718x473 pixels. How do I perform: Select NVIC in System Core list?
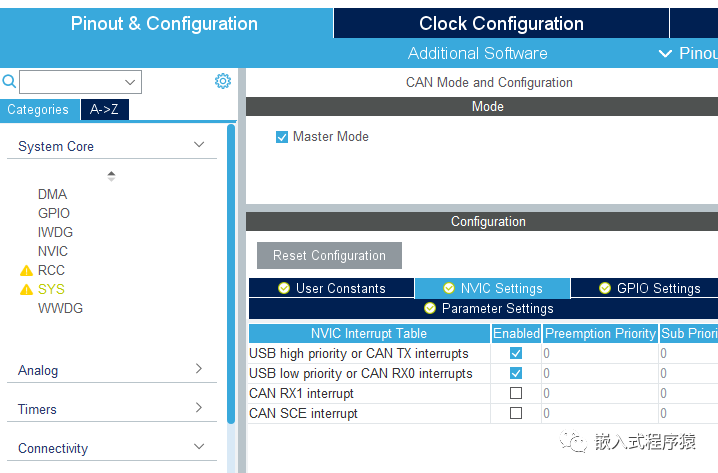pyautogui.click(x=53, y=252)
